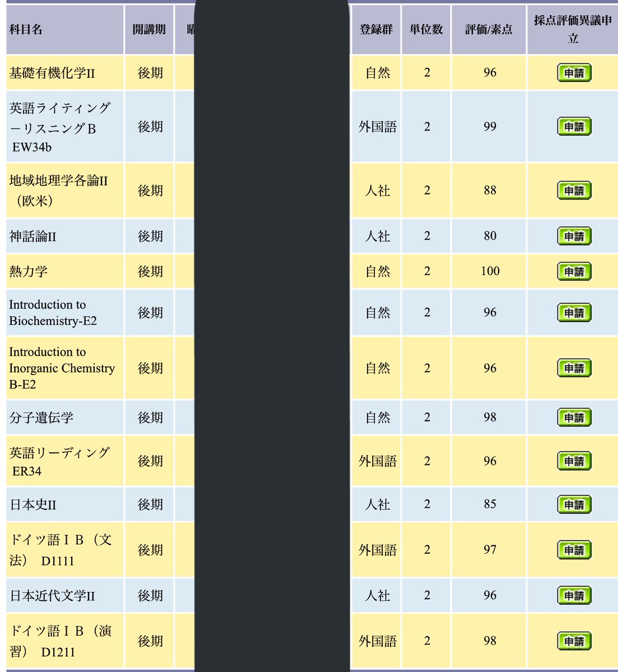Click 申請 in 地域地理学各論II row

(574, 190)
